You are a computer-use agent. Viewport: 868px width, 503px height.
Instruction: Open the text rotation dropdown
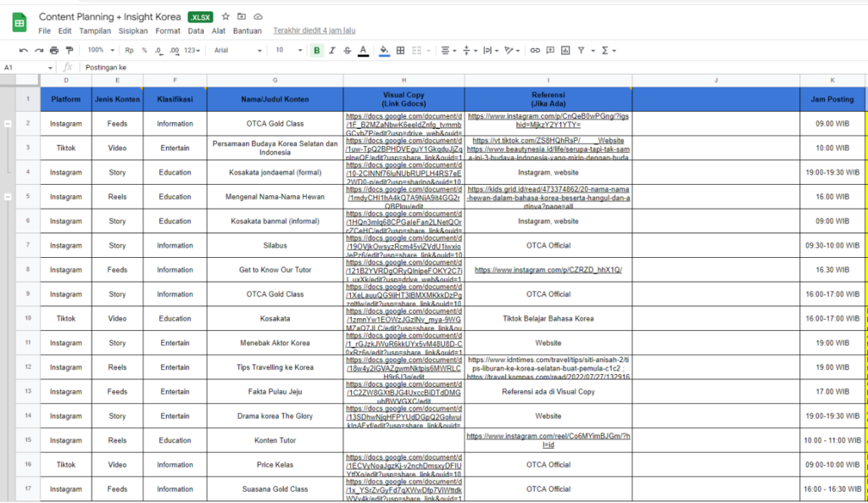click(512, 50)
